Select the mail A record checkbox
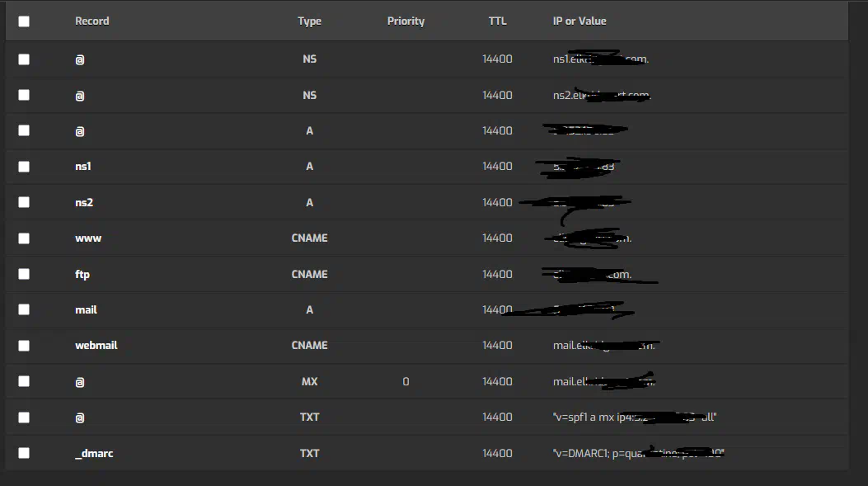This screenshot has width=868, height=486. coord(24,309)
